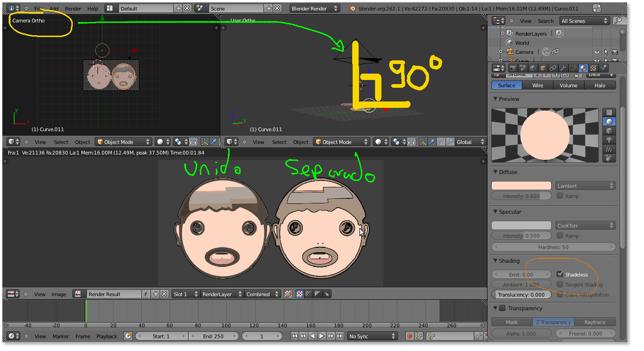Toggle Camera visibility eye in outliner
Viewport: 644px width, 351px height.
pos(596,52)
